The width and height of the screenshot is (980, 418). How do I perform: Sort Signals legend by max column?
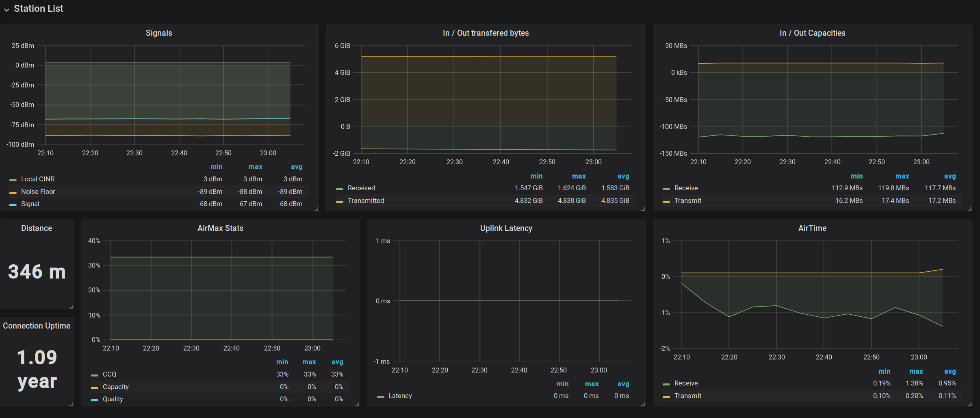255,167
